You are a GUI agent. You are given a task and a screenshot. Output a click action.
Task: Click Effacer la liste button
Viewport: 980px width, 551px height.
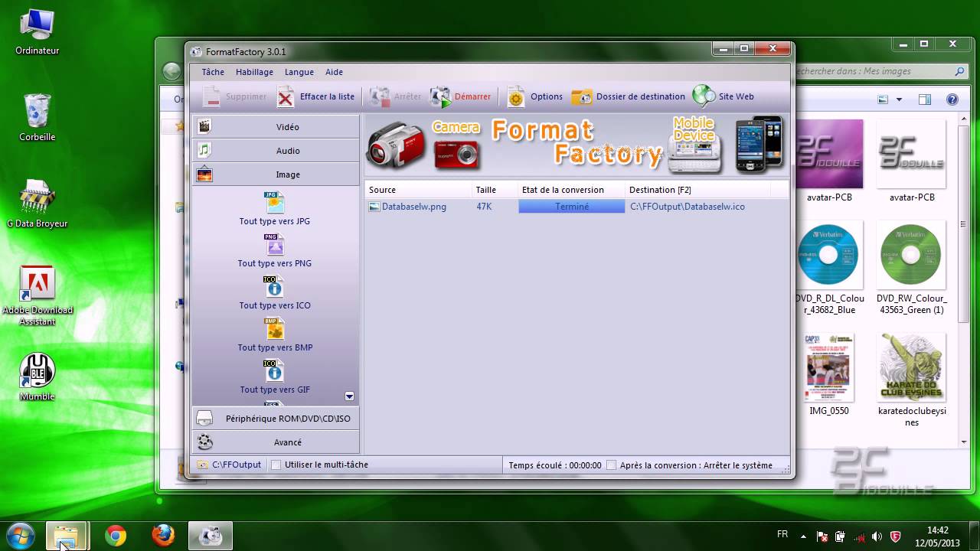pos(316,96)
